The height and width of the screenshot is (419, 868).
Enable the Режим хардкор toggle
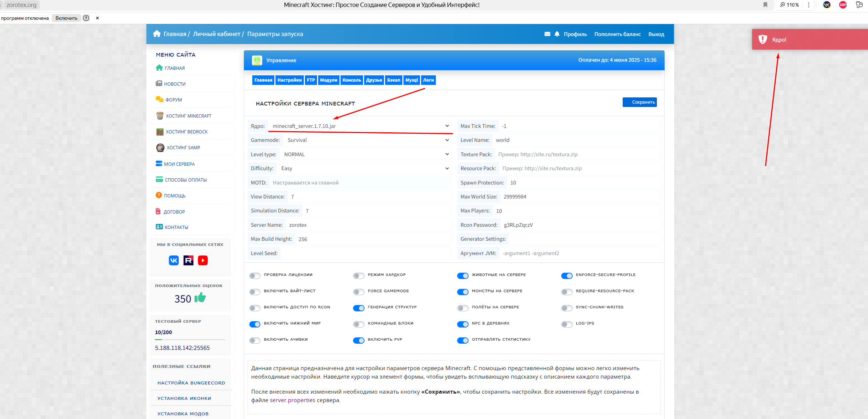pos(359,275)
